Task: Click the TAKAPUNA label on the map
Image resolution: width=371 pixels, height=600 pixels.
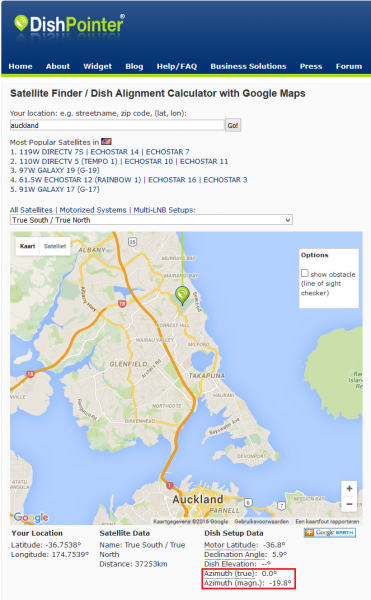Action: [207, 375]
